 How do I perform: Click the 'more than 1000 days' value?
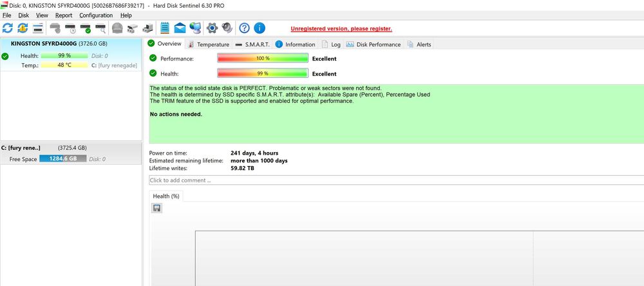point(259,160)
